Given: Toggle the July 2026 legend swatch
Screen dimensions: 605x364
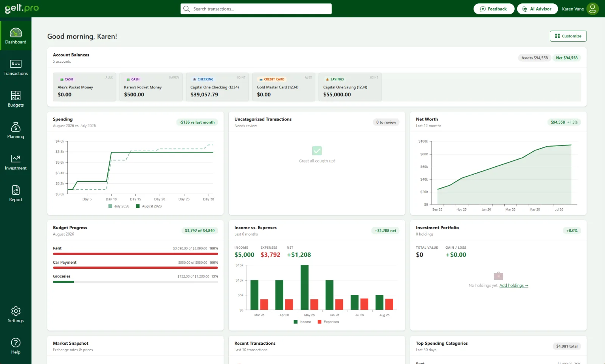Looking at the screenshot, I should pos(110,206).
